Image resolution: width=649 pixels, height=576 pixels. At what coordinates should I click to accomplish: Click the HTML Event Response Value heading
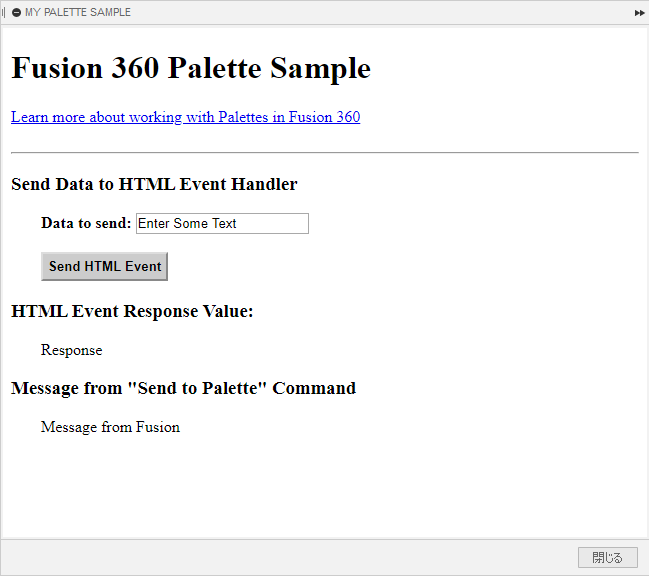pos(132,311)
